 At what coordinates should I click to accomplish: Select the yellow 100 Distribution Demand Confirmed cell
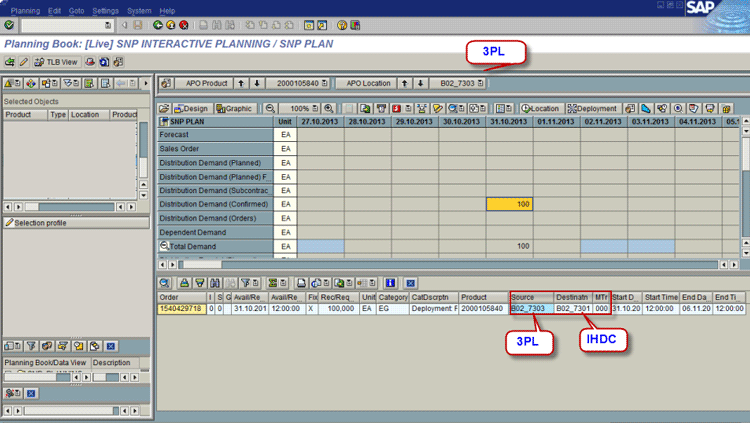[509, 204]
